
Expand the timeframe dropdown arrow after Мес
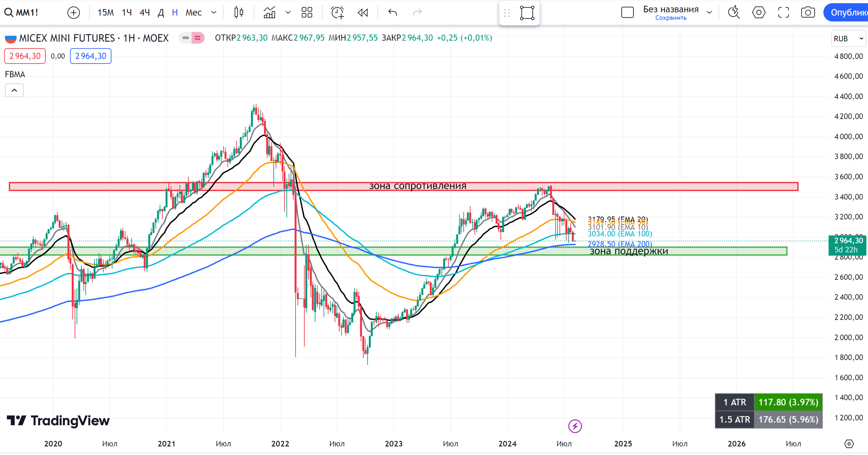click(x=214, y=12)
